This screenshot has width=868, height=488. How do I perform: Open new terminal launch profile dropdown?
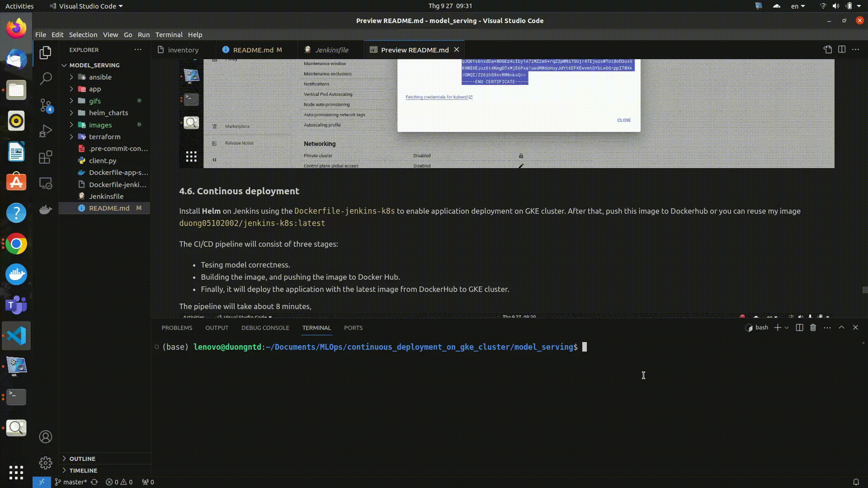pyautogui.click(x=787, y=328)
